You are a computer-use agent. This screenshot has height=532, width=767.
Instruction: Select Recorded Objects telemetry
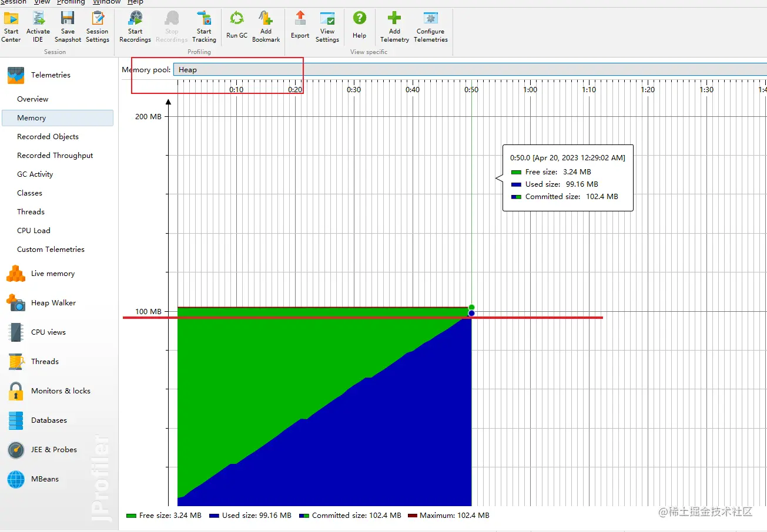coord(48,137)
